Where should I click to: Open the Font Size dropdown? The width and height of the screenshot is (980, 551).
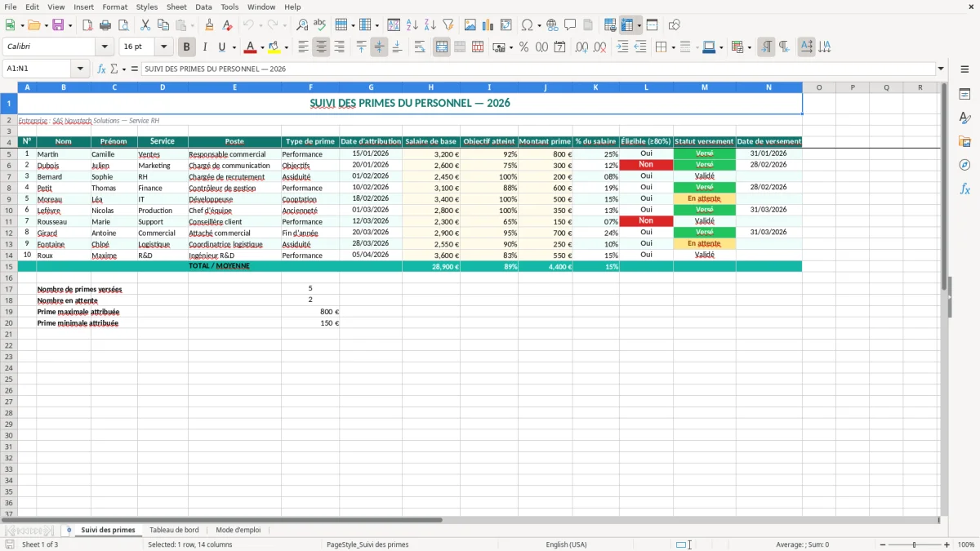(x=163, y=47)
